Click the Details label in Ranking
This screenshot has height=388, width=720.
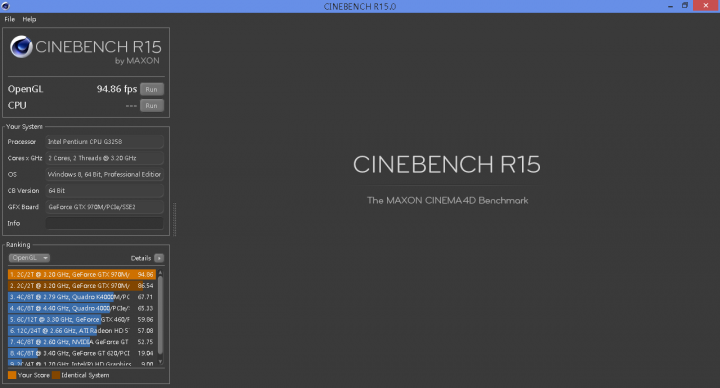pyautogui.click(x=141, y=258)
